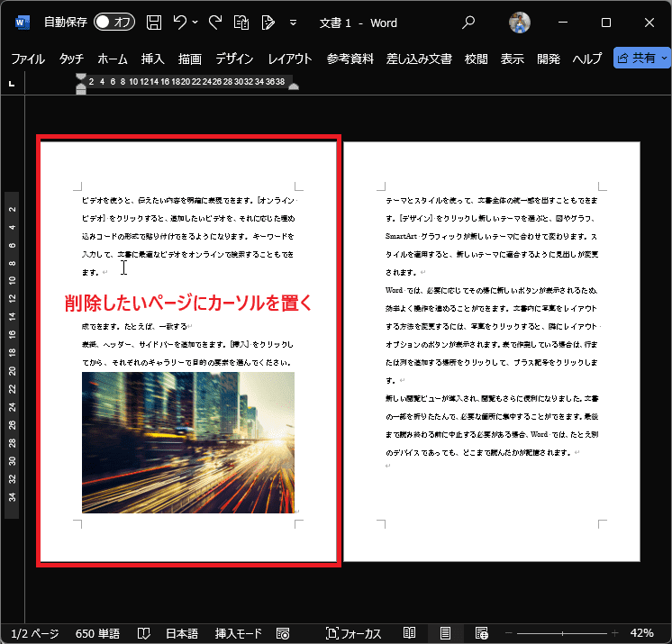Switch to the レイアウト (Layout) tab
This screenshot has height=644, width=672.
coord(289,59)
